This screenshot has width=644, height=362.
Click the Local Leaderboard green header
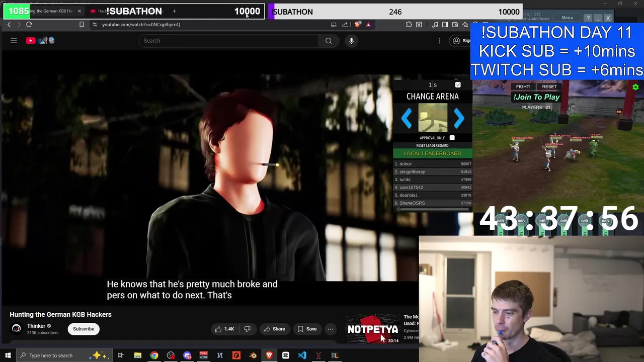pos(432,153)
